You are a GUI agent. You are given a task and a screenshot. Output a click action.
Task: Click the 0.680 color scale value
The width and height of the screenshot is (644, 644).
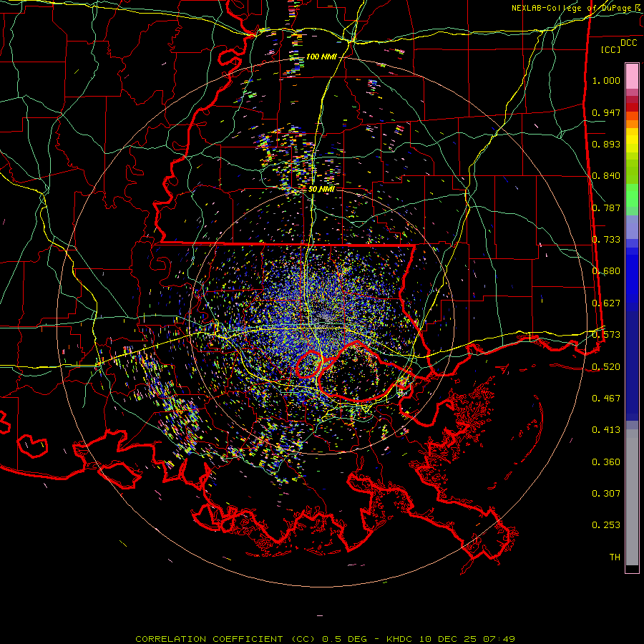[x=606, y=271]
